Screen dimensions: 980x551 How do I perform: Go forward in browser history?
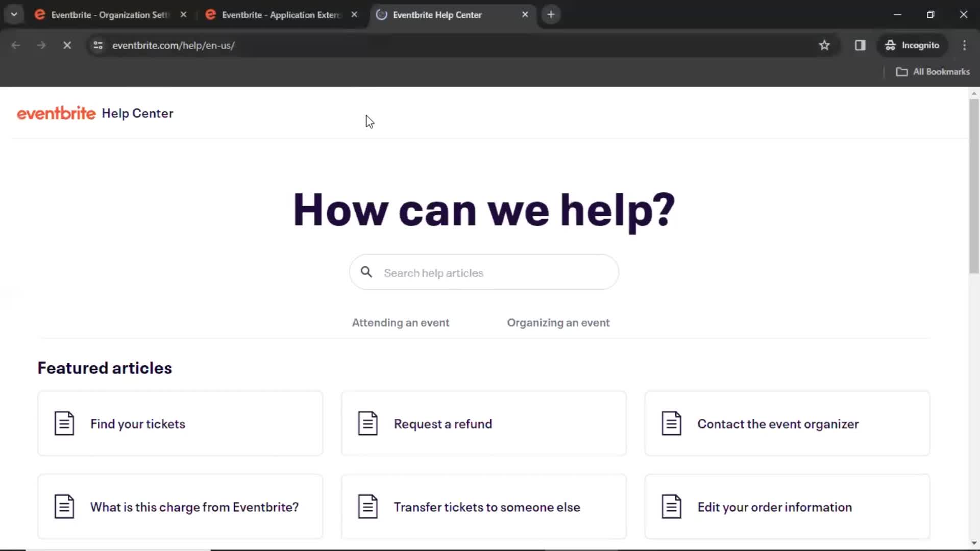pyautogui.click(x=41, y=45)
